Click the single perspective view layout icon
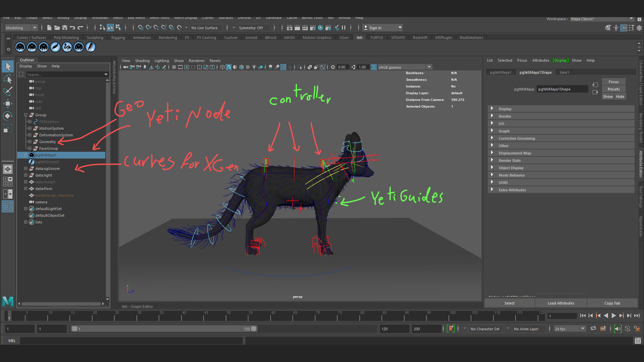The height and width of the screenshot is (362, 644). pos(8,169)
